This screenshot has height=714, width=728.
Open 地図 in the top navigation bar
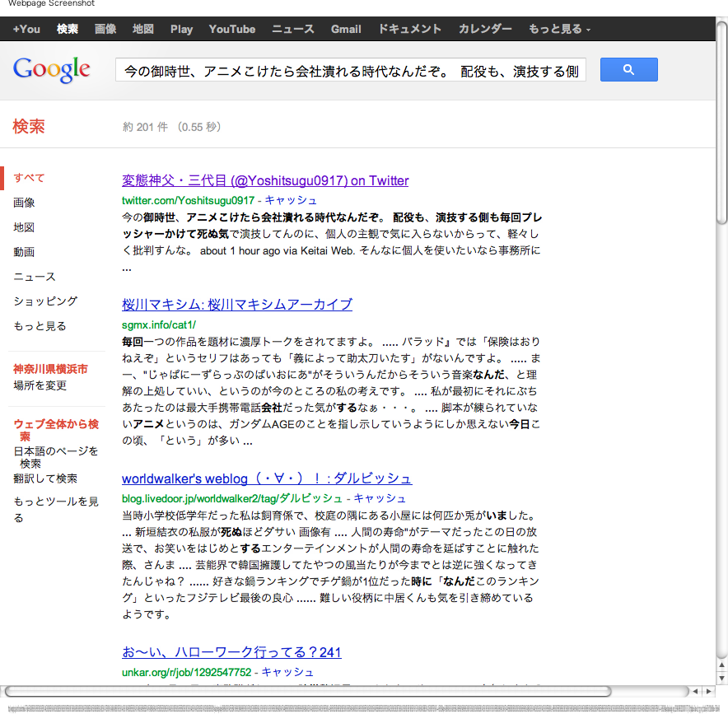pos(143,30)
